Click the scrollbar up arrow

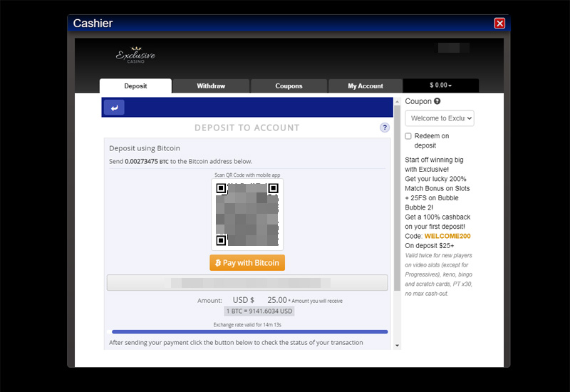pyautogui.click(x=397, y=101)
